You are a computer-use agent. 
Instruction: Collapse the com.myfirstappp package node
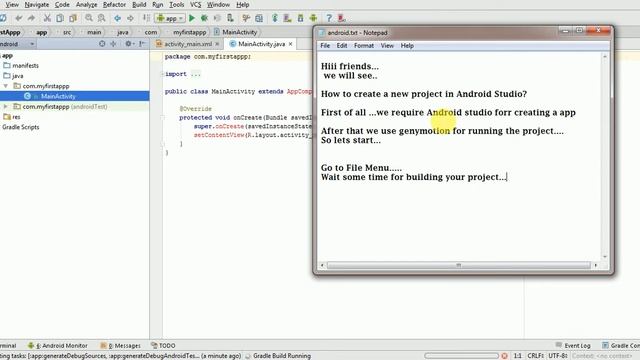(6, 86)
